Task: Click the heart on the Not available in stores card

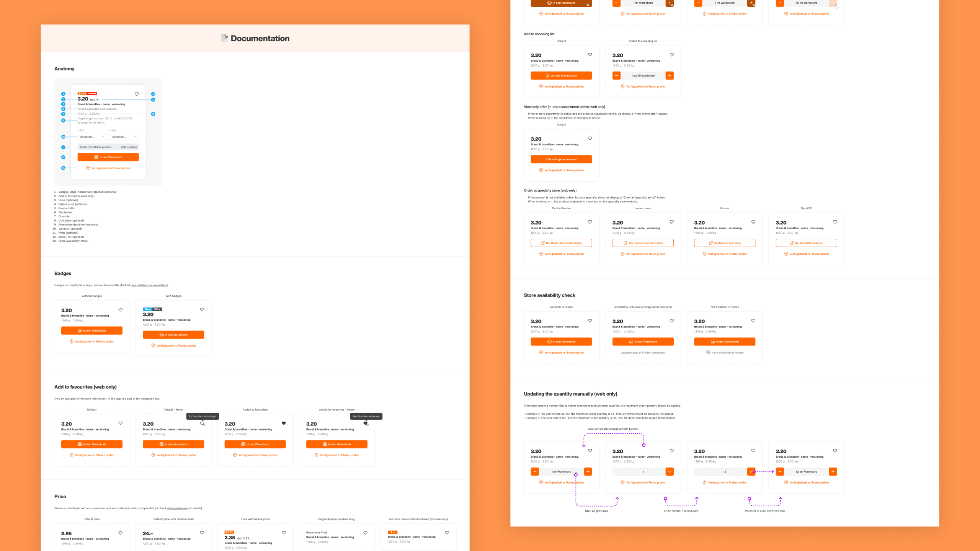Action: [x=753, y=321]
